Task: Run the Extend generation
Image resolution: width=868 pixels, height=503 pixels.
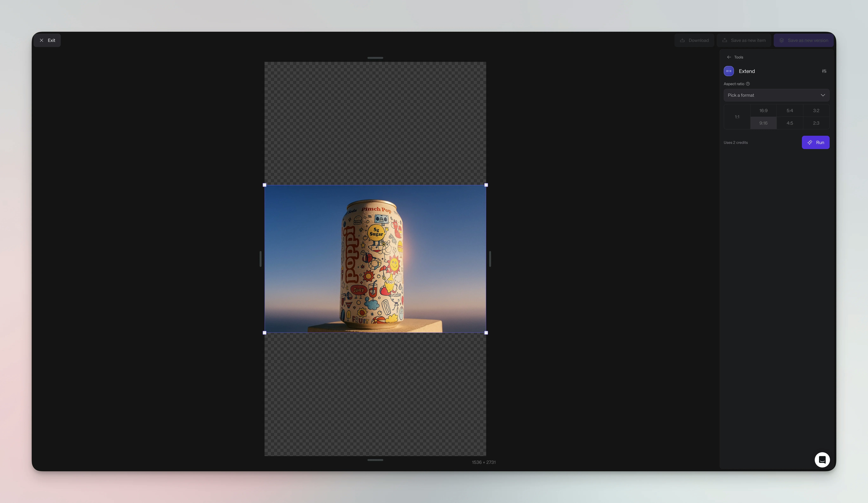Action: pyautogui.click(x=816, y=142)
